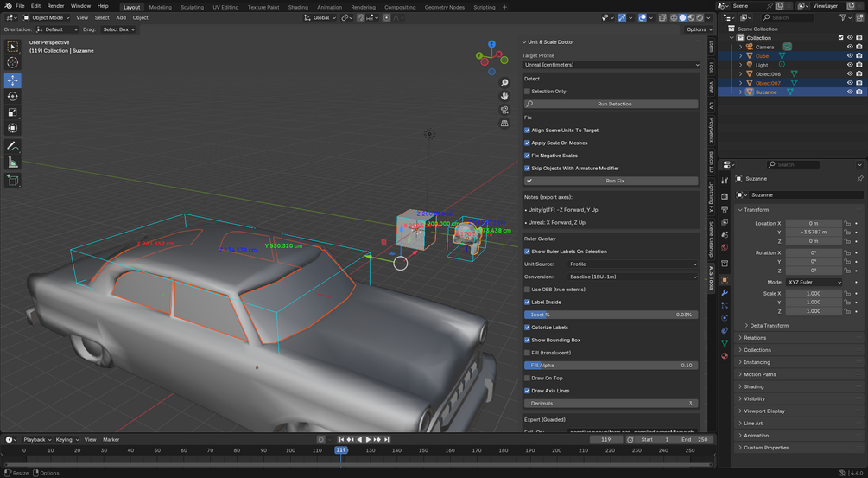Click the Location Y value field
Image resolution: width=868 pixels, height=478 pixels.
click(814, 232)
